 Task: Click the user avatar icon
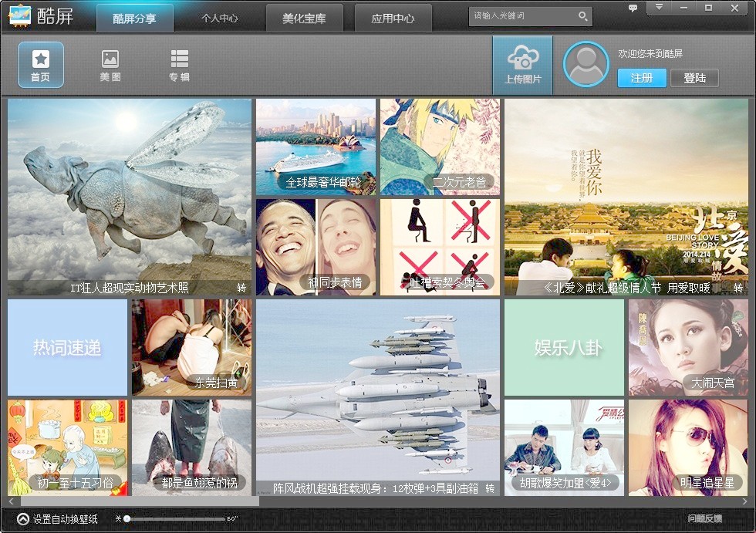tap(586, 65)
